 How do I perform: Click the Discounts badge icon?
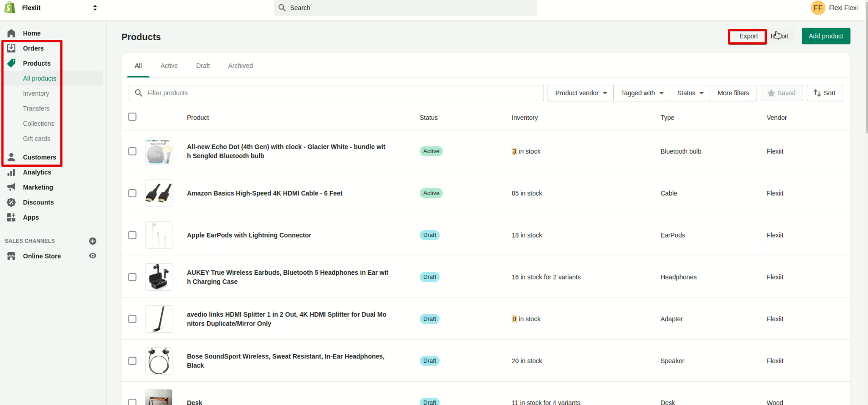[x=11, y=202]
